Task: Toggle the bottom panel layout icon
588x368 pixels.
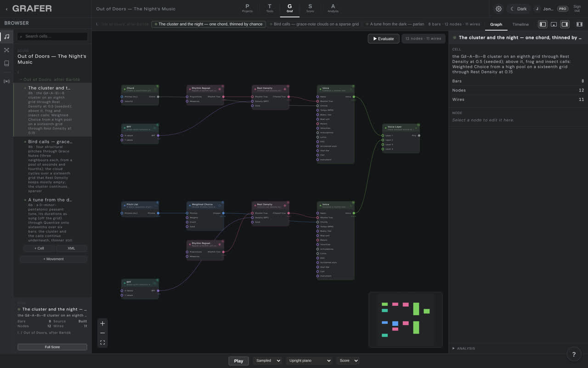Action: [x=554, y=24]
